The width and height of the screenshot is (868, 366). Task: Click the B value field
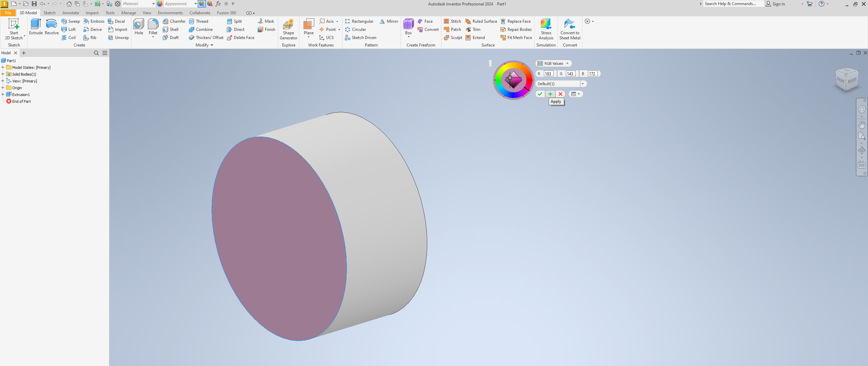click(592, 74)
